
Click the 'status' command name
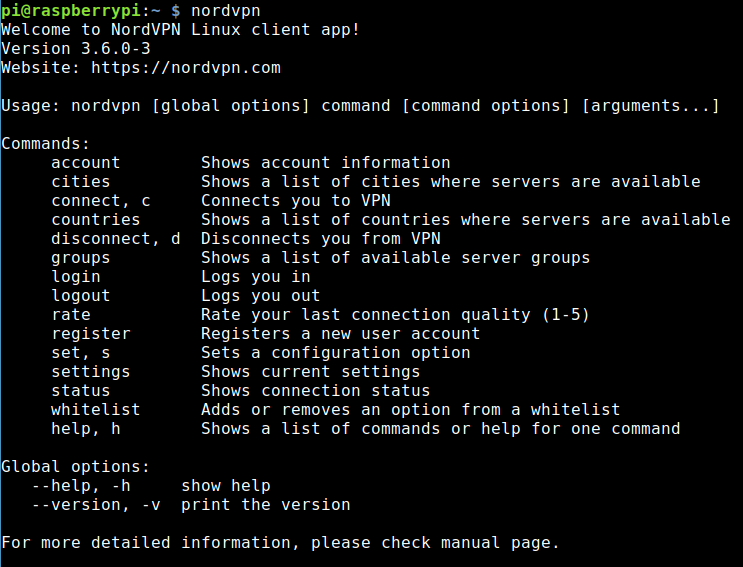click(81, 391)
